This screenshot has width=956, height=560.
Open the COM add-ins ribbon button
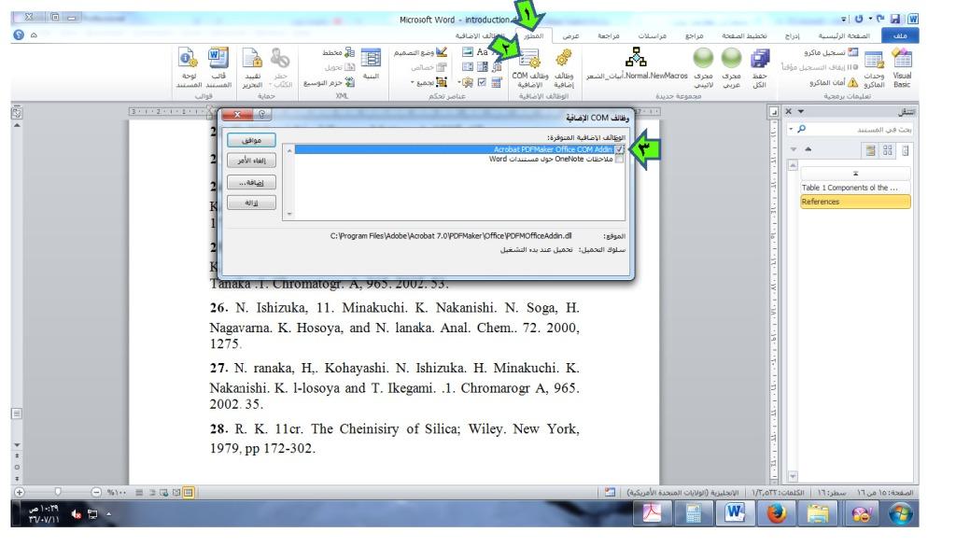point(530,68)
